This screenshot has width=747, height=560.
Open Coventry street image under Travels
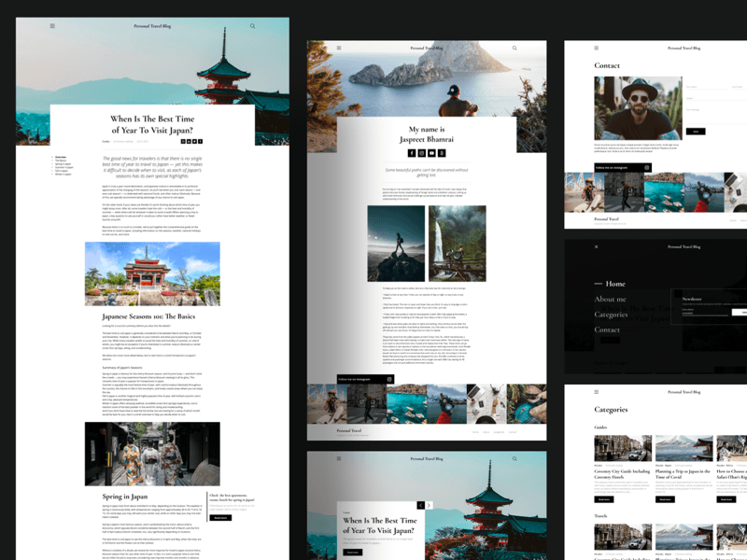point(623,537)
